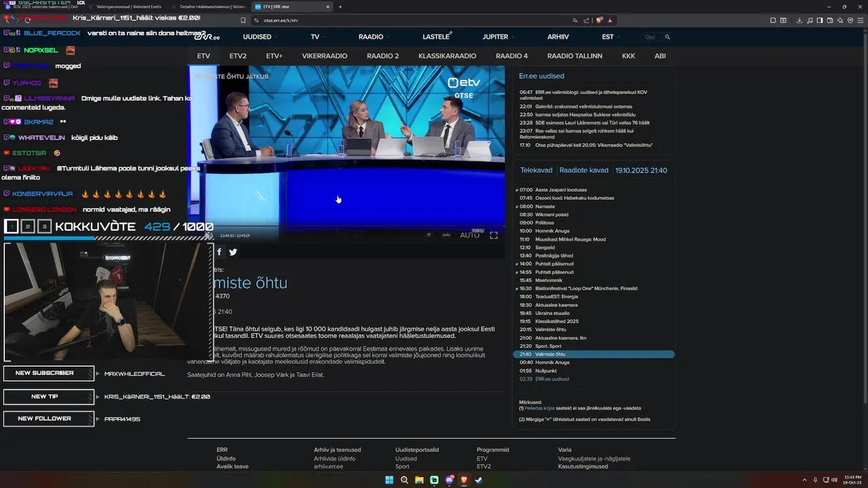Bookmark this page in the address bar
Image resolution: width=868 pixels, height=488 pixels.
tap(243, 20)
